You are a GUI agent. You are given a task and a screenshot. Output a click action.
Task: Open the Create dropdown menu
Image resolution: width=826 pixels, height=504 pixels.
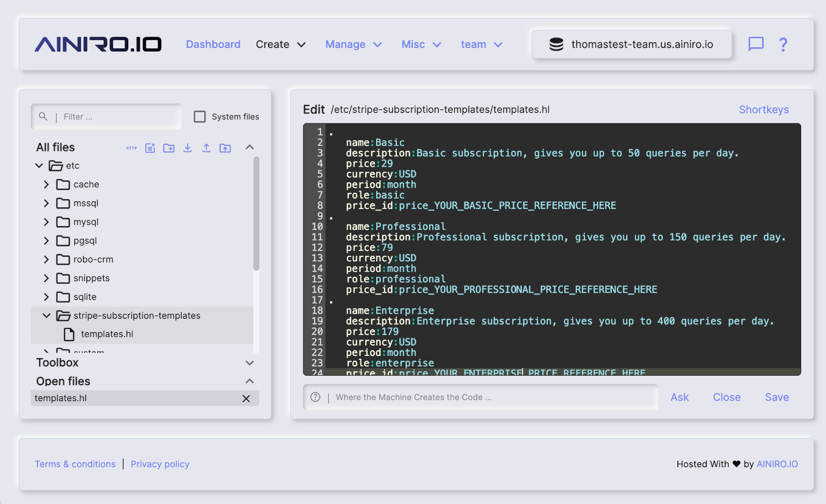pyautogui.click(x=281, y=44)
